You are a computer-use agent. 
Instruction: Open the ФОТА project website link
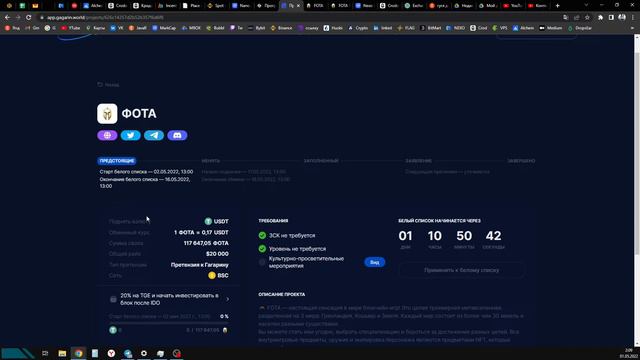(x=107, y=135)
